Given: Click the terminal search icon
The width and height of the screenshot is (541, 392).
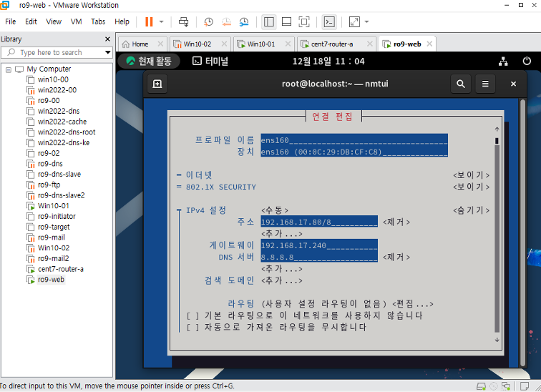Looking at the screenshot, I should pos(461,84).
